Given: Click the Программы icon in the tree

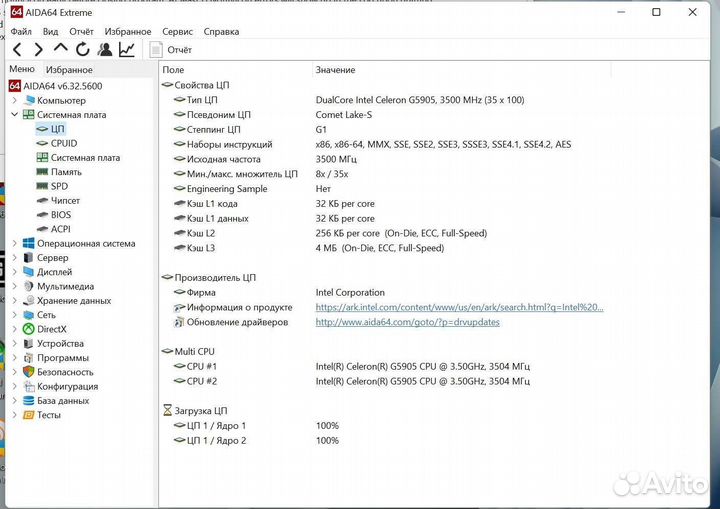Looking at the screenshot, I should 28,357.
